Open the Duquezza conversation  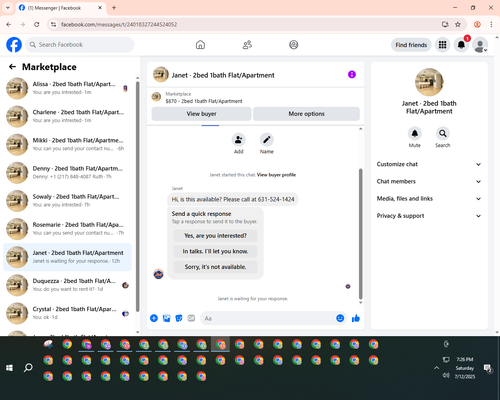67,285
